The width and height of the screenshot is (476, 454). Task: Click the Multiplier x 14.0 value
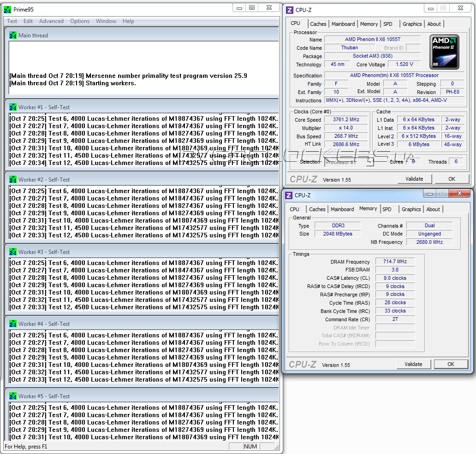click(346, 128)
